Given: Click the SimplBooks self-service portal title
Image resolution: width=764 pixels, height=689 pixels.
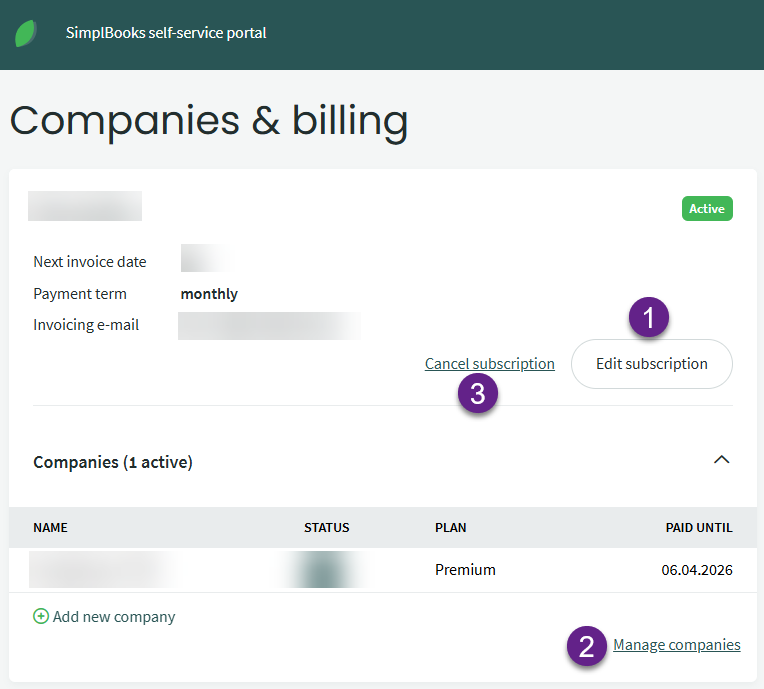Looking at the screenshot, I should [166, 33].
